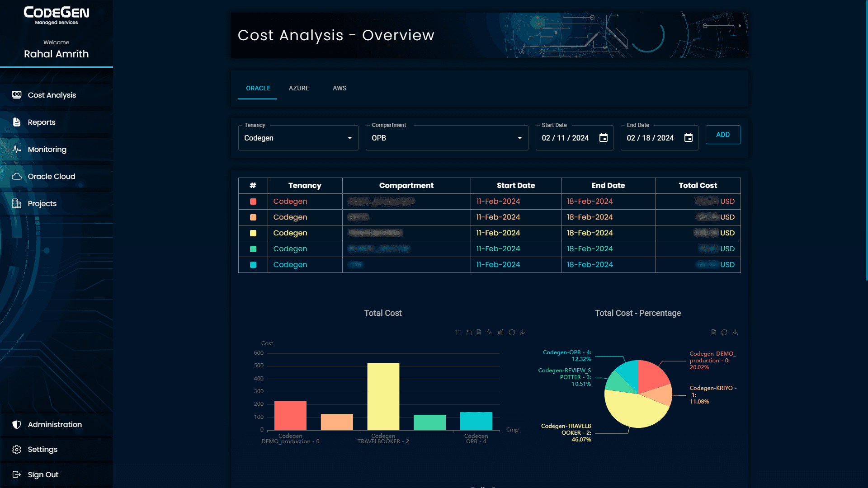Switch to the ORACLE tab
The width and height of the screenshot is (868, 488).
pos(258,89)
